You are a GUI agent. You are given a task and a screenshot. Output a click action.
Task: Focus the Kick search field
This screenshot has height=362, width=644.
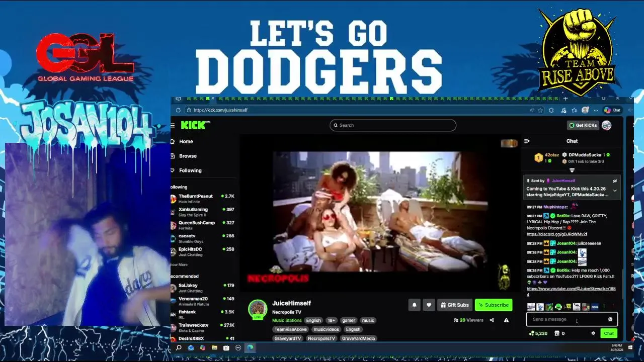(x=393, y=125)
